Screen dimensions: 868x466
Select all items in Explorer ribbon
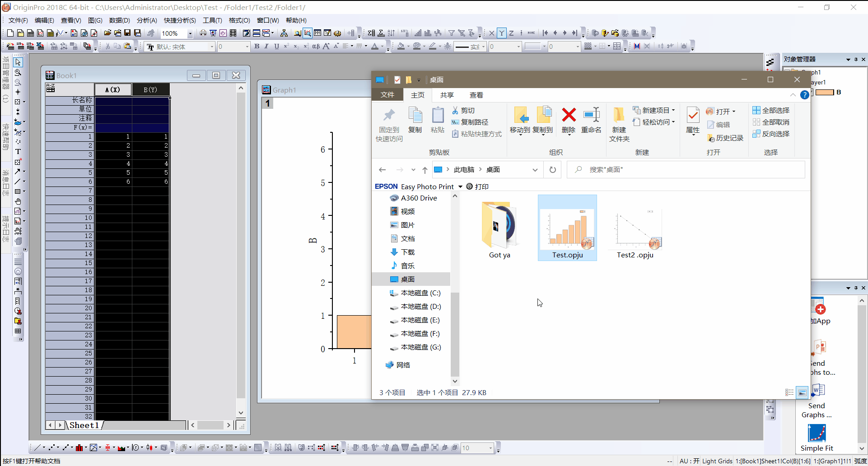click(x=771, y=110)
